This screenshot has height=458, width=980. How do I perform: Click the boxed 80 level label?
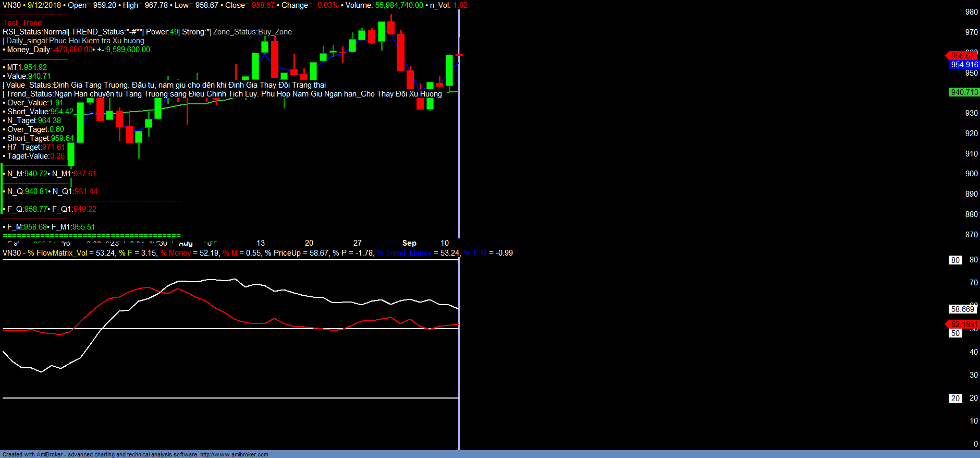[x=955, y=260]
